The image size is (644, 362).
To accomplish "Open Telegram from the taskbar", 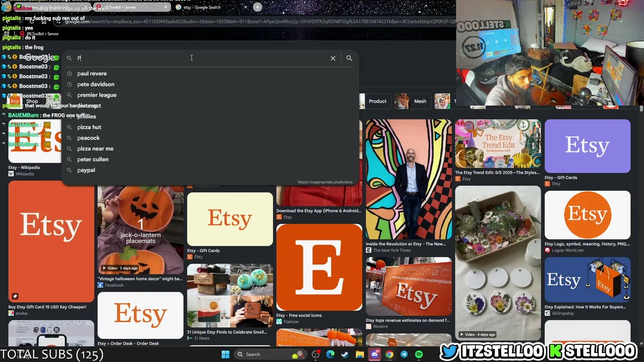I will click(x=404, y=354).
